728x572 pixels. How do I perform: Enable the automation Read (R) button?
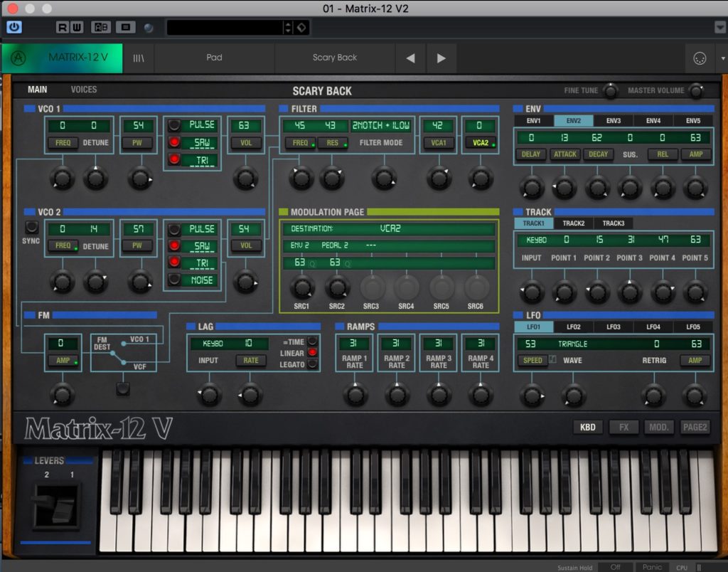(63, 28)
